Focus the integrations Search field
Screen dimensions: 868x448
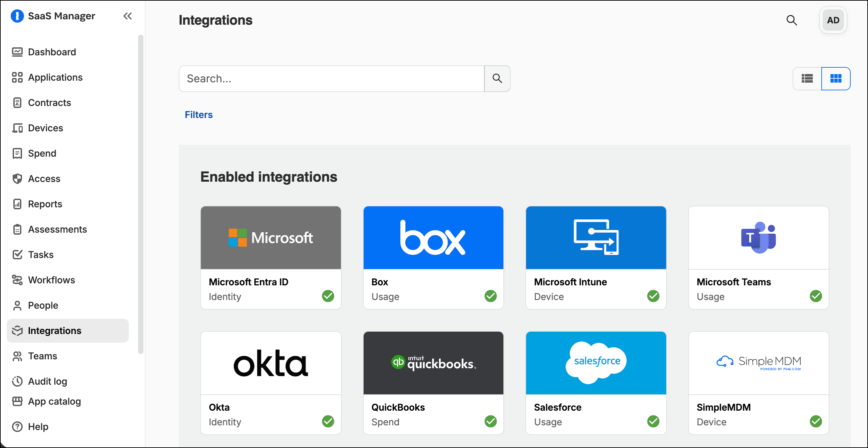coord(332,78)
